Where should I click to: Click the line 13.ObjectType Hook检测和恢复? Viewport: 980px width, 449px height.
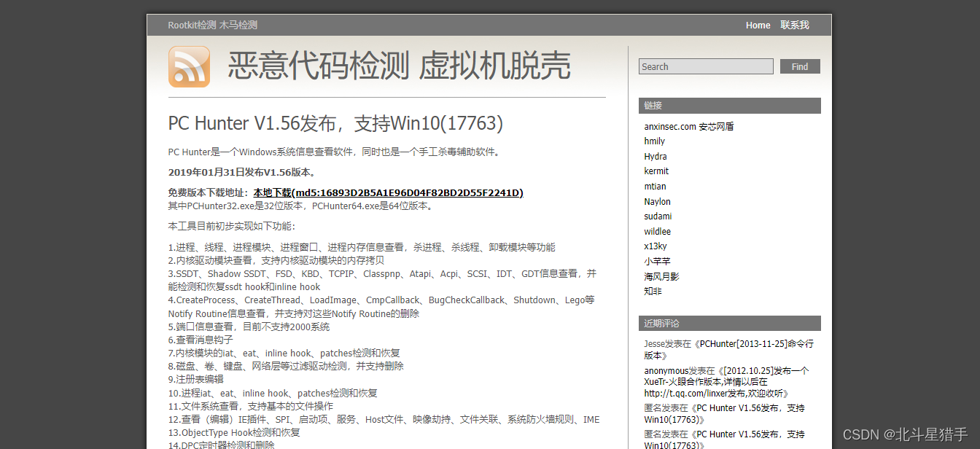234,432
